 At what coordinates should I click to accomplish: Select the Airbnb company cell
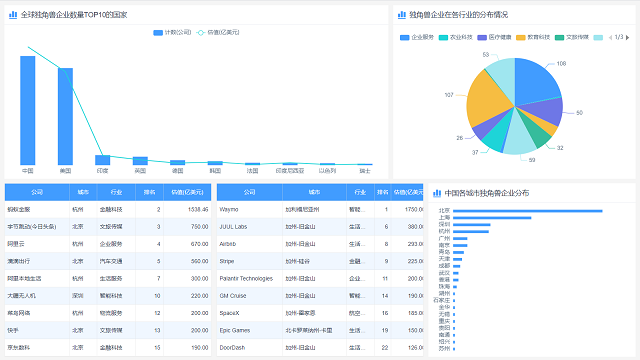249,244
